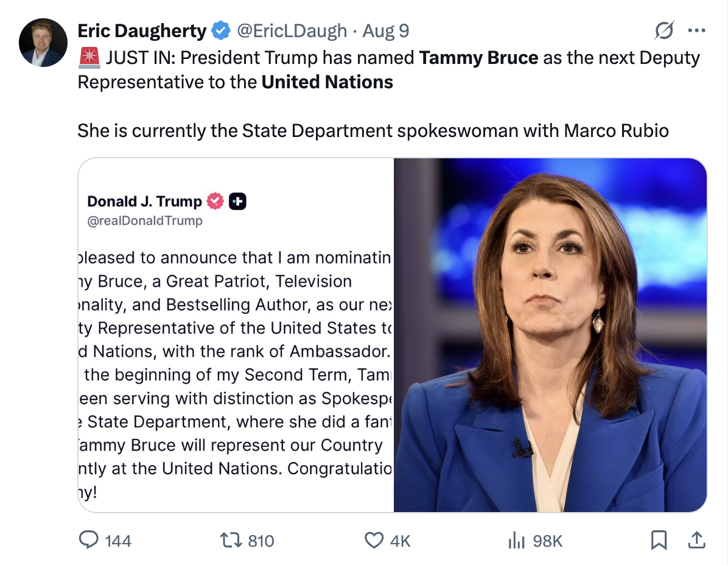Click the blue verified badge by Eric Daugherty
Viewport: 728px width, 565px height.
(x=220, y=30)
